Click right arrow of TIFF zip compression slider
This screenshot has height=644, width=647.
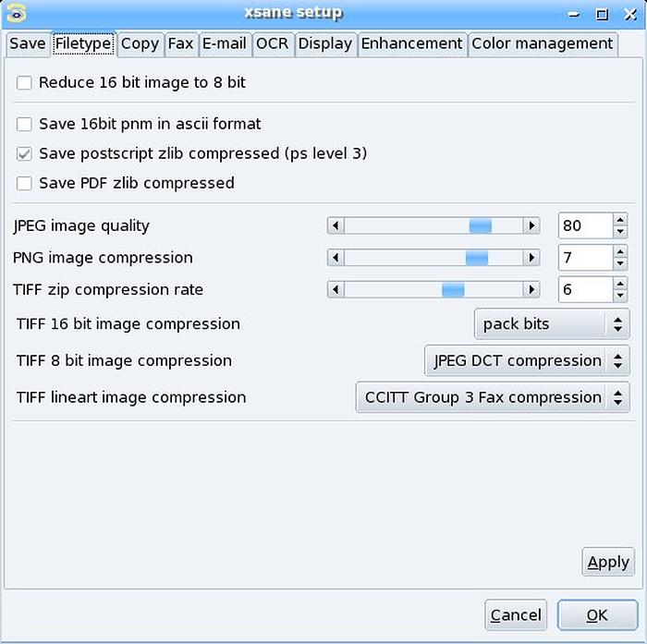(x=531, y=289)
